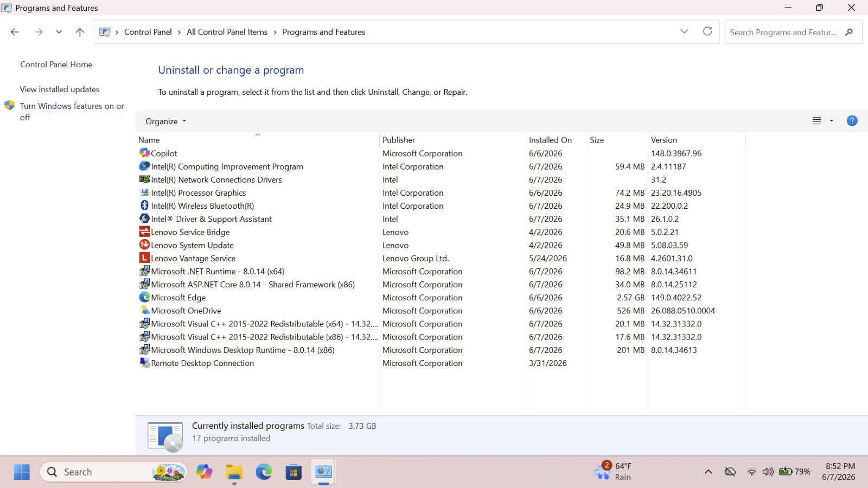This screenshot has width=868, height=488.
Task: Open the Control Panel Home link
Action: (56, 65)
